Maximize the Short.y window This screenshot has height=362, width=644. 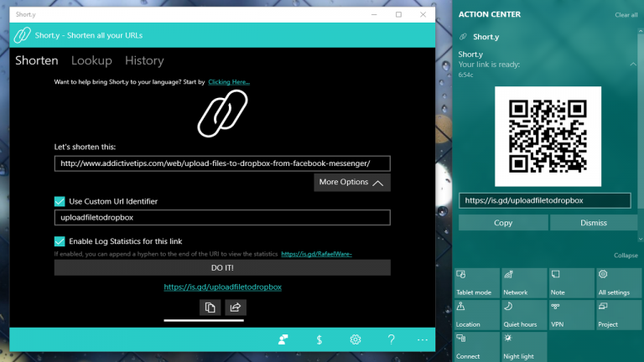coord(398,14)
